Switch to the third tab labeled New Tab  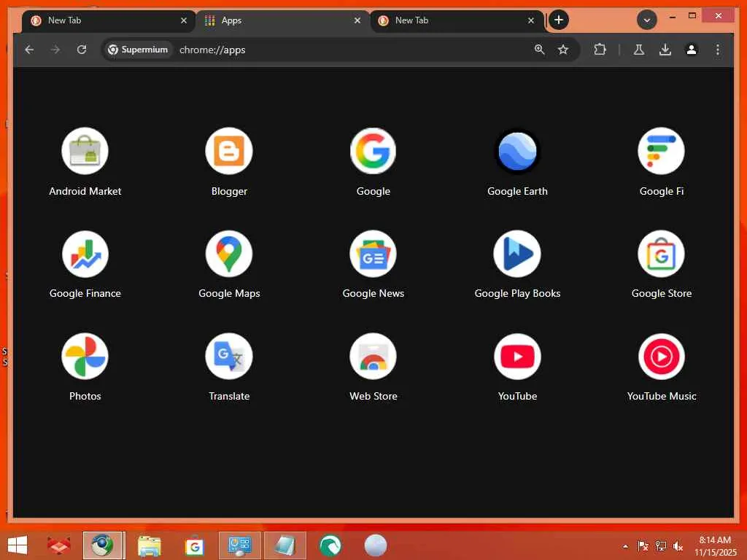click(x=457, y=20)
